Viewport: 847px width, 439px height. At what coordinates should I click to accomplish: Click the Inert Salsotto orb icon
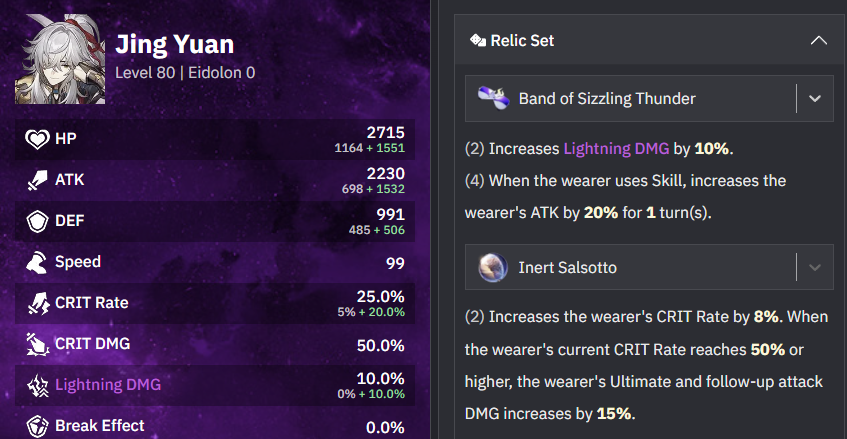tap(493, 267)
